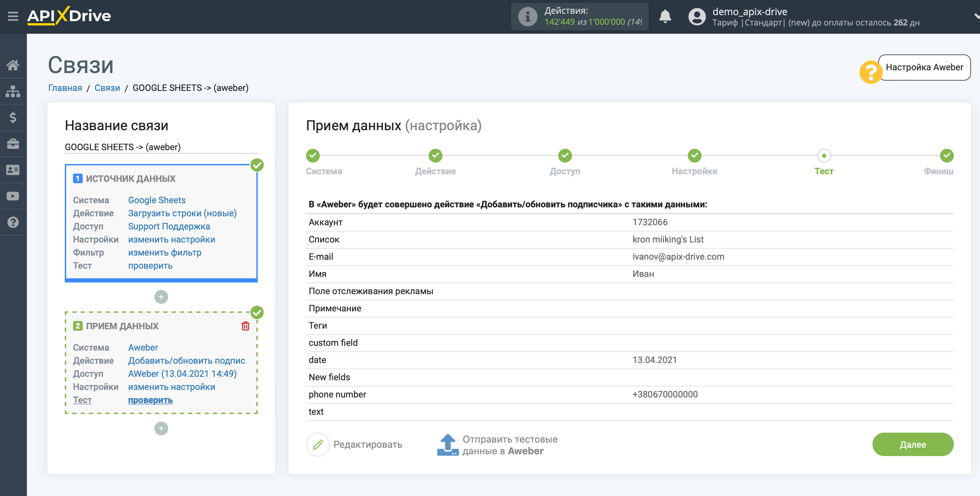
Task: Send test data to Aweber
Action: [x=510, y=445]
